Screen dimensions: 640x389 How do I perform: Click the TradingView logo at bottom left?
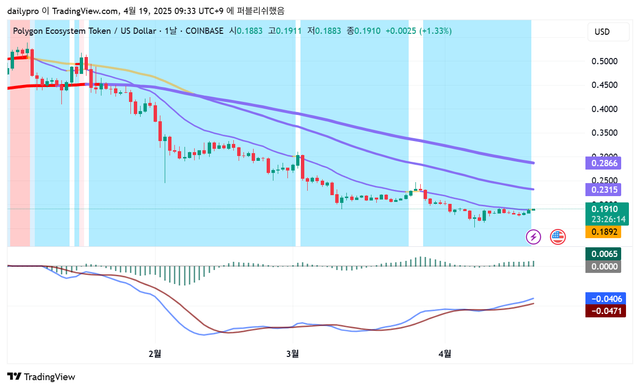[41, 377]
